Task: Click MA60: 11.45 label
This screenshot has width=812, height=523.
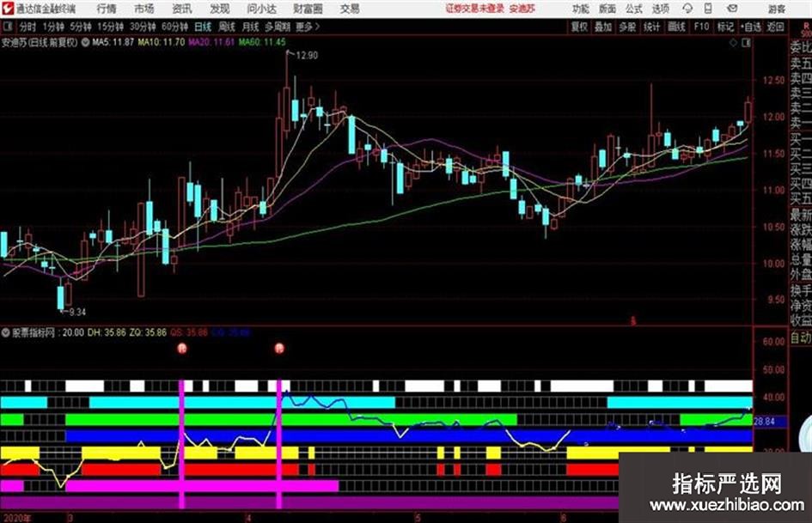Action: tap(262, 42)
